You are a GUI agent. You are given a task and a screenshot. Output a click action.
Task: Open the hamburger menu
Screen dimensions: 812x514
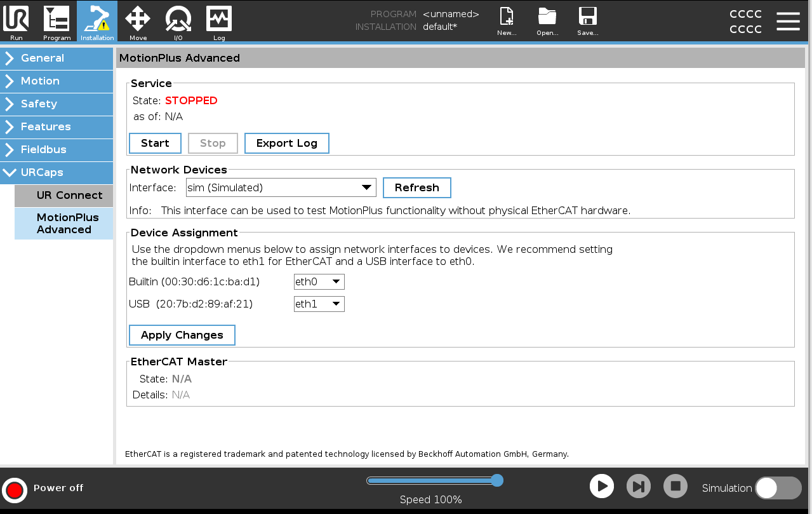[x=788, y=21]
